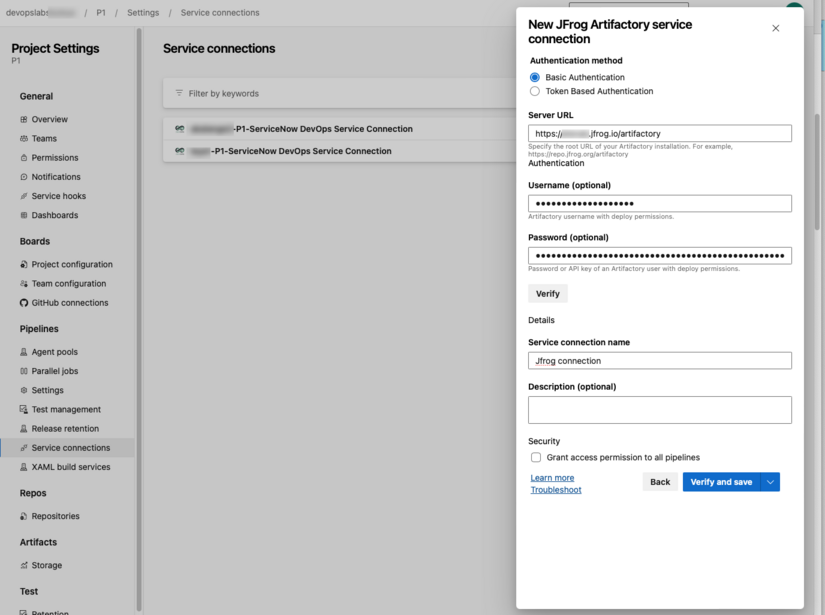
Task: Click the Notifications icon
Action: [24, 177]
